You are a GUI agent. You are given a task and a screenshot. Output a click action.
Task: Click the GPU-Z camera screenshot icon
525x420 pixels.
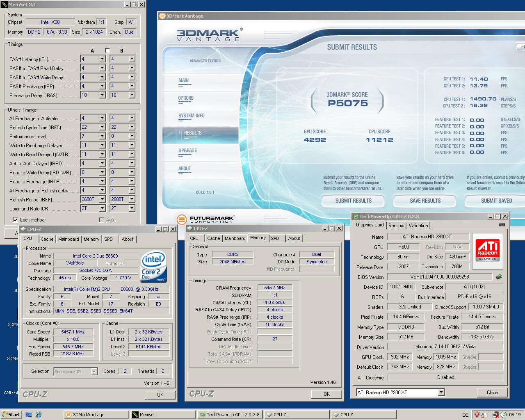[x=502, y=225]
